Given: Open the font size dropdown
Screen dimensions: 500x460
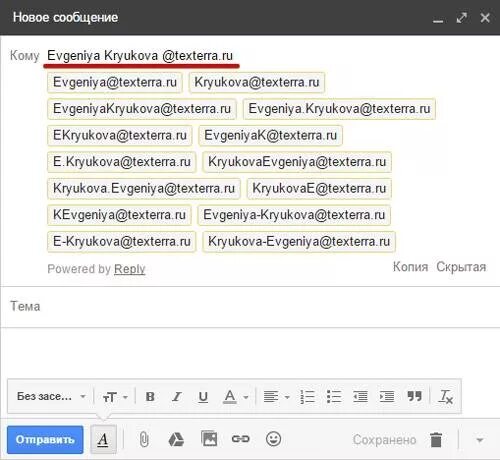Looking at the screenshot, I should [115, 397].
